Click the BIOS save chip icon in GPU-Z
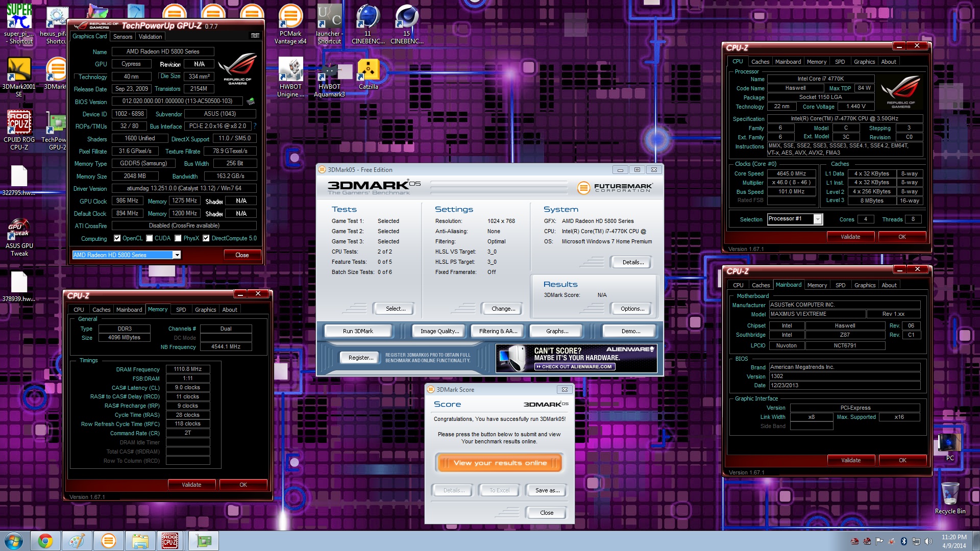 tap(251, 101)
